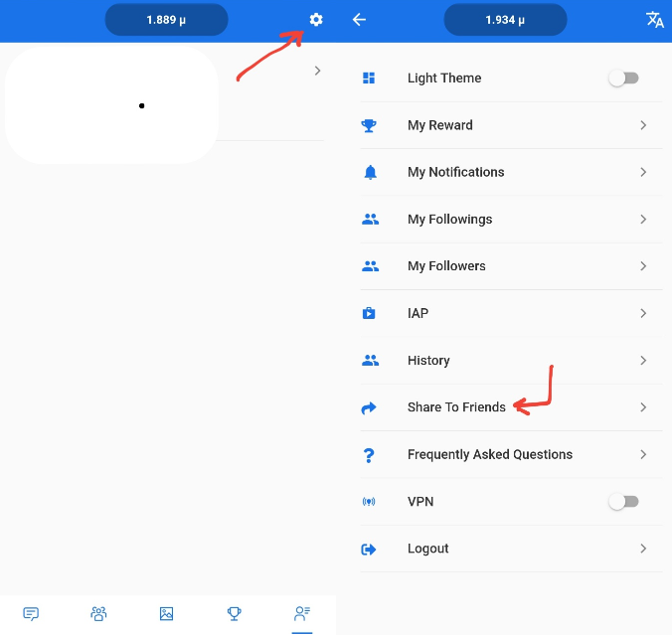The height and width of the screenshot is (636, 672).
Task: Expand the My Followers chevron
Action: tap(643, 266)
